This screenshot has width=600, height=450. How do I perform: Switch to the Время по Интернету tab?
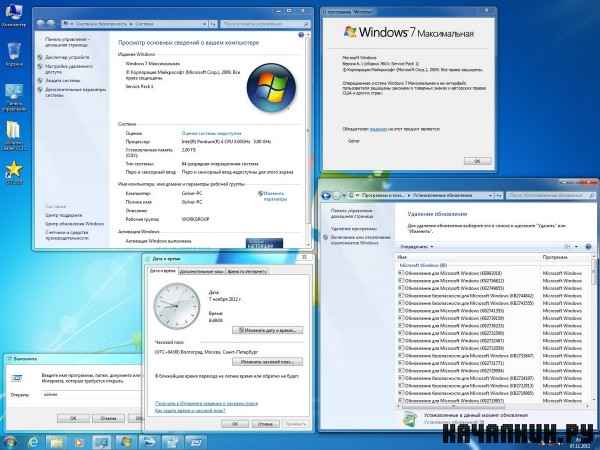point(247,271)
